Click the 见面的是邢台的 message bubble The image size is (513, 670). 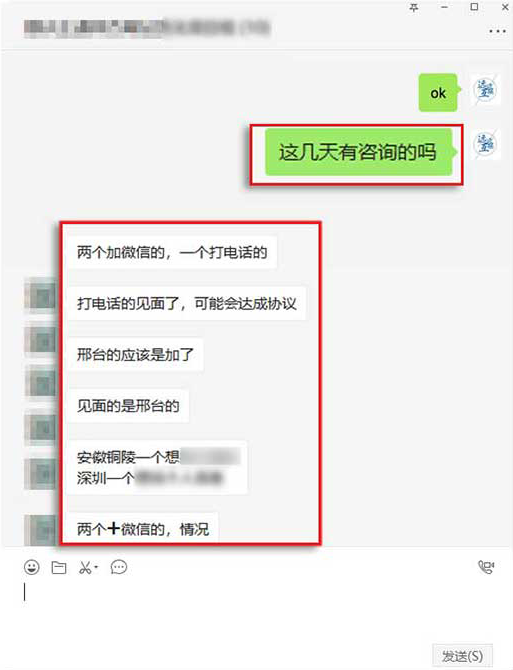coord(128,406)
